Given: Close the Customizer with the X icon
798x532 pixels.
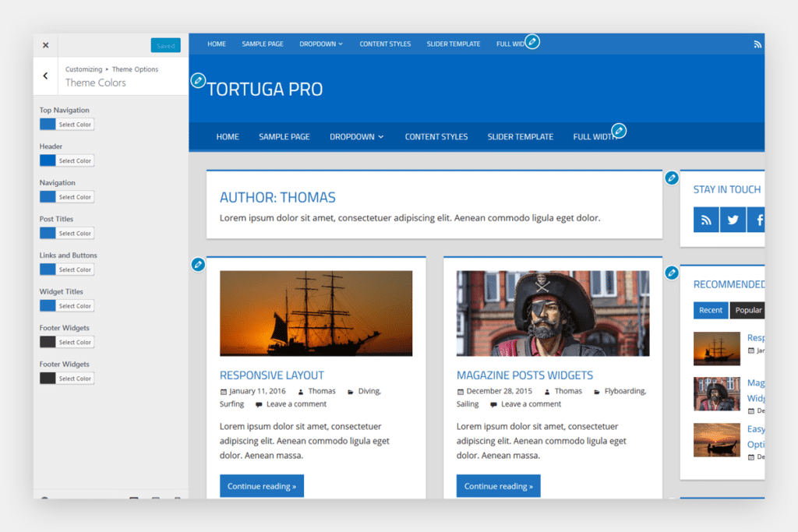Looking at the screenshot, I should pyautogui.click(x=45, y=45).
